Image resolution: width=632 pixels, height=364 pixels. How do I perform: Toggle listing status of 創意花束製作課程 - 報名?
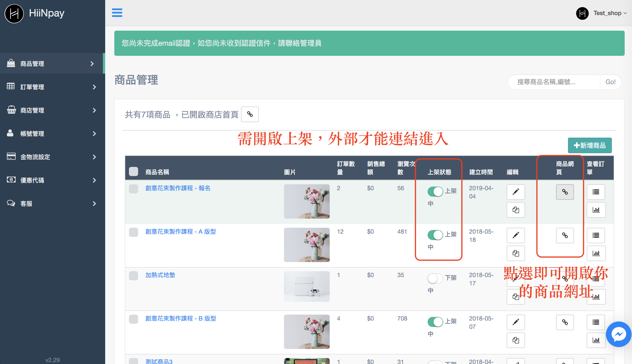pyautogui.click(x=435, y=192)
